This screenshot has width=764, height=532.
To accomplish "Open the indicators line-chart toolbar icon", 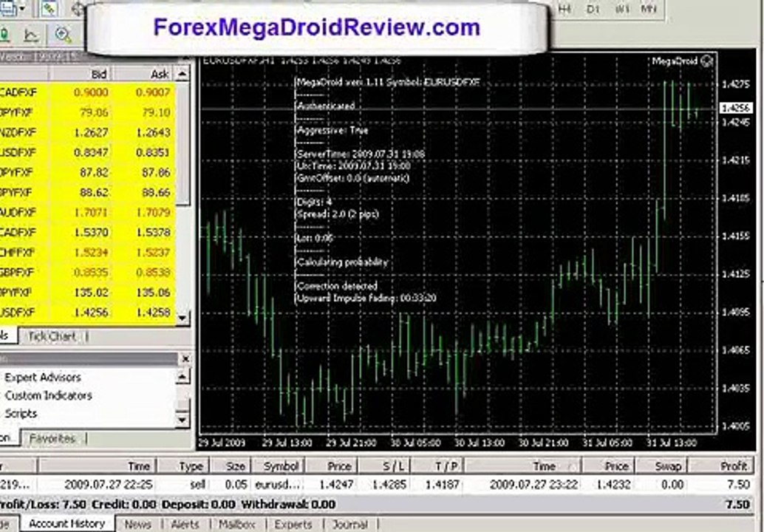I will click(31, 34).
